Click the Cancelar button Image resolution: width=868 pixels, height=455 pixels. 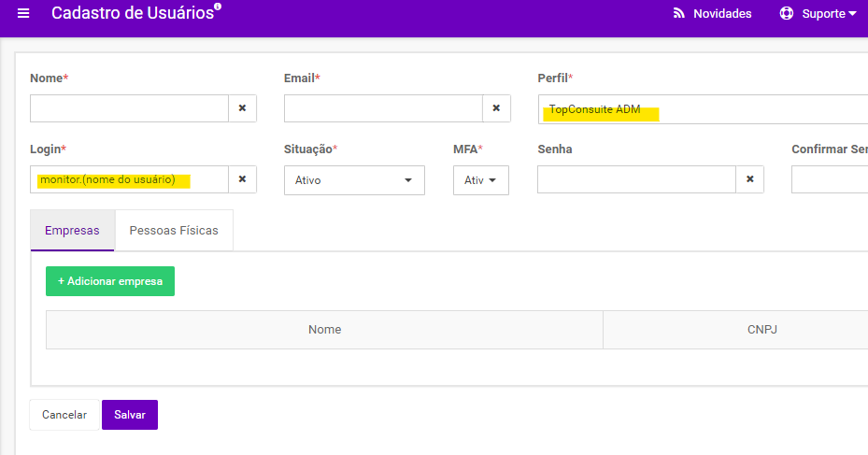pyautogui.click(x=64, y=415)
